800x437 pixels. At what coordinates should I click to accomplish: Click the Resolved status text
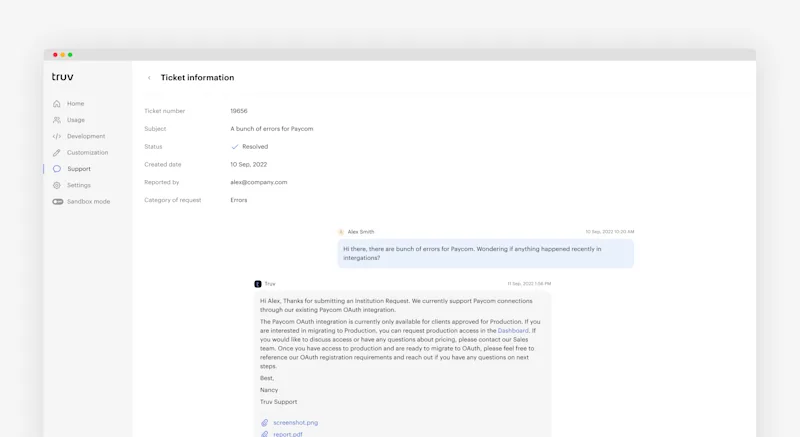[x=255, y=146]
